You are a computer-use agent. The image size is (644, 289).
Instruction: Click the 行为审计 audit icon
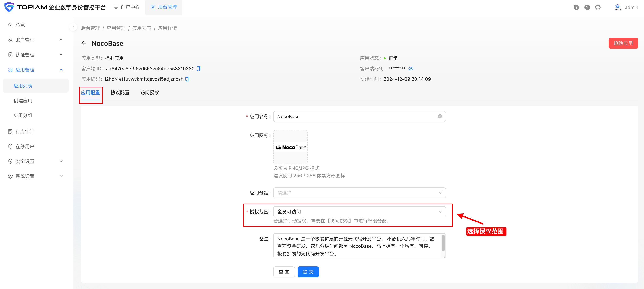[x=10, y=131]
